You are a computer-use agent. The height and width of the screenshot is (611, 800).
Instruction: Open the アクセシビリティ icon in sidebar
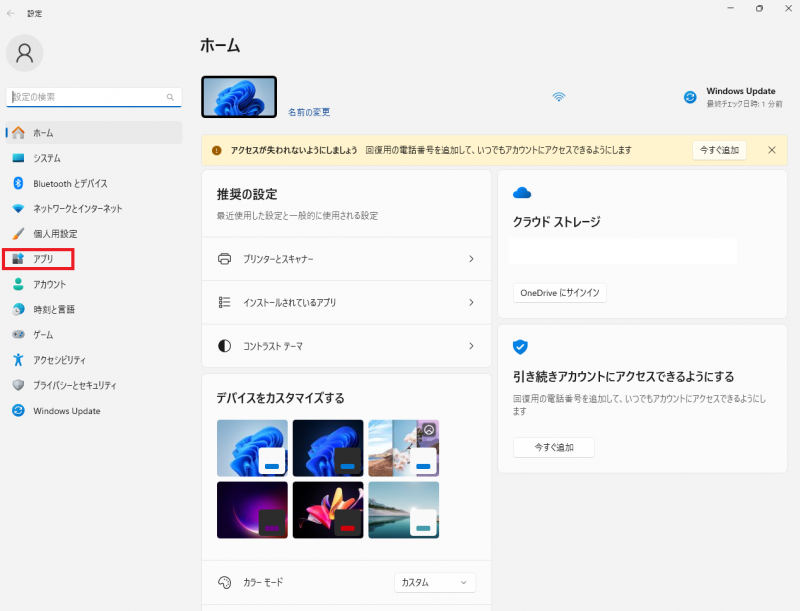[18, 359]
